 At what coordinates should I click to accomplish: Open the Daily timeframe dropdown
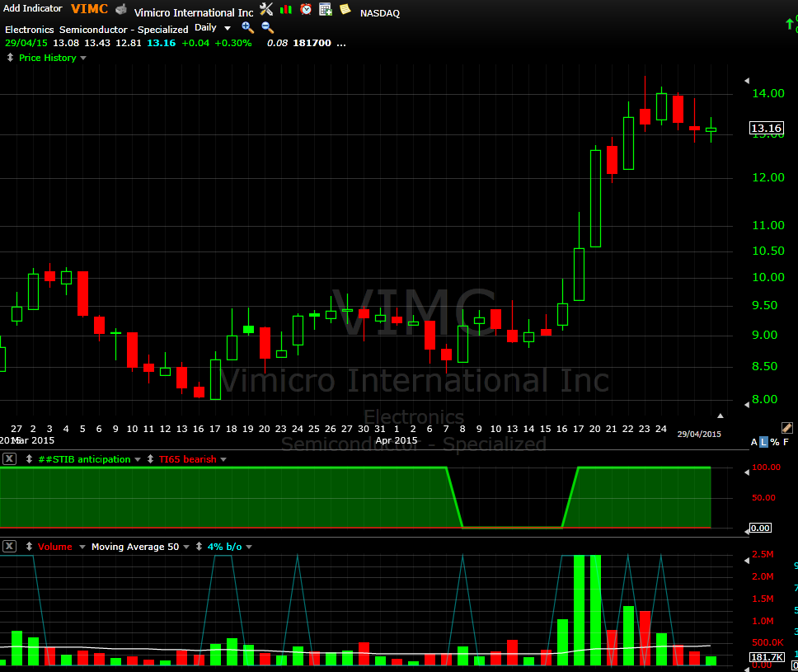tap(228, 29)
